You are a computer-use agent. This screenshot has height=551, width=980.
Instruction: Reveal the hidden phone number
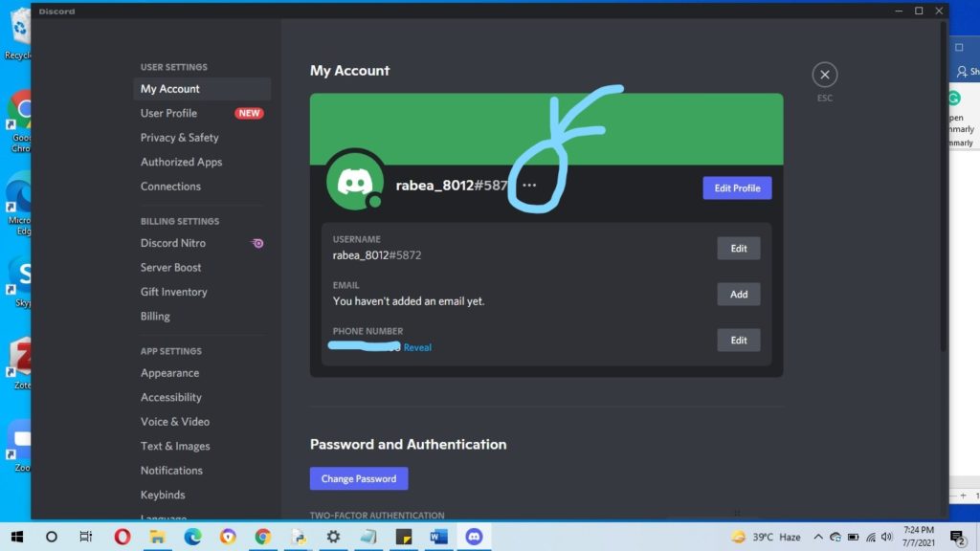417,347
